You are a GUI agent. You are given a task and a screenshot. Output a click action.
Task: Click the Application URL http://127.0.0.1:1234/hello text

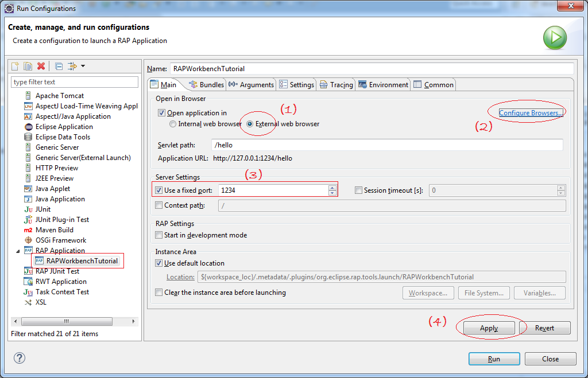(x=253, y=158)
